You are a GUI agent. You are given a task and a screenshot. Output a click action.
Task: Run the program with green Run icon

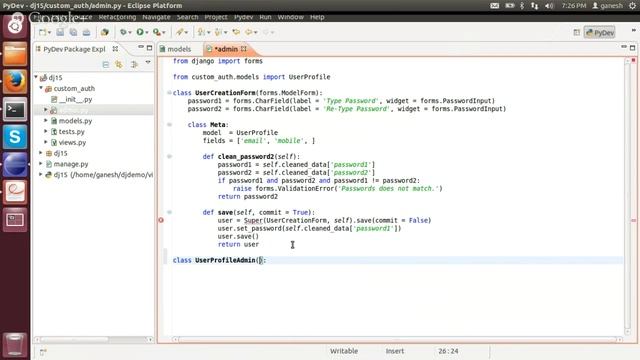pos(140,32)
